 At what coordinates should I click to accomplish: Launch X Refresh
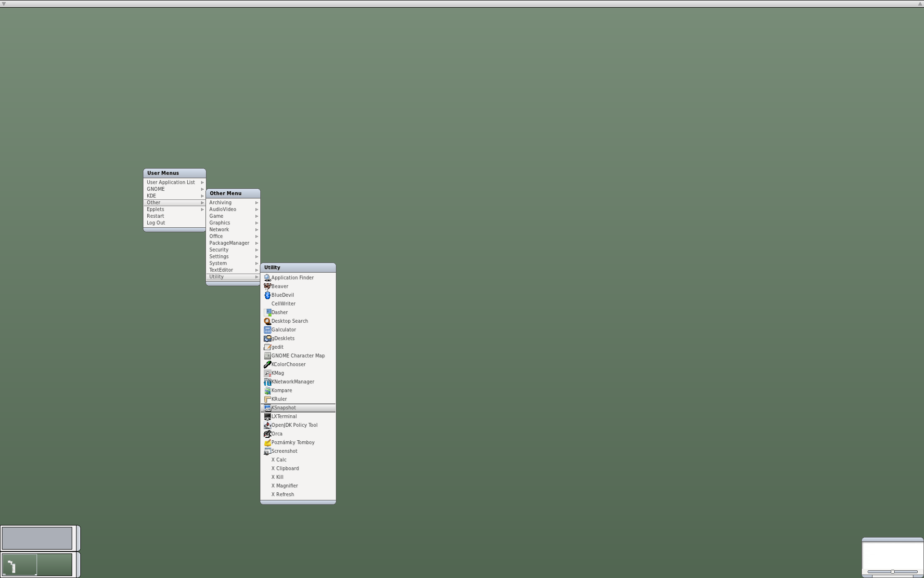(298, 495)
